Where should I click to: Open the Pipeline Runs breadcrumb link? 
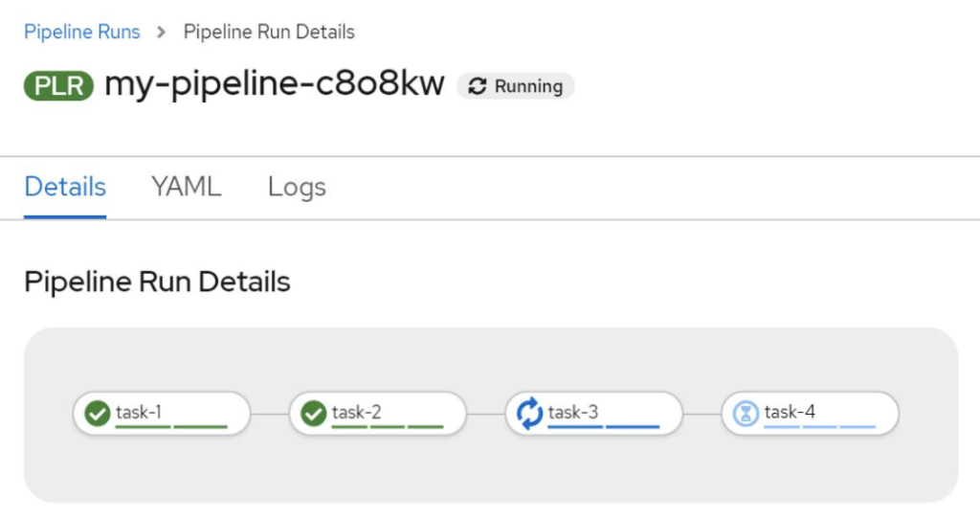point(82,32)
